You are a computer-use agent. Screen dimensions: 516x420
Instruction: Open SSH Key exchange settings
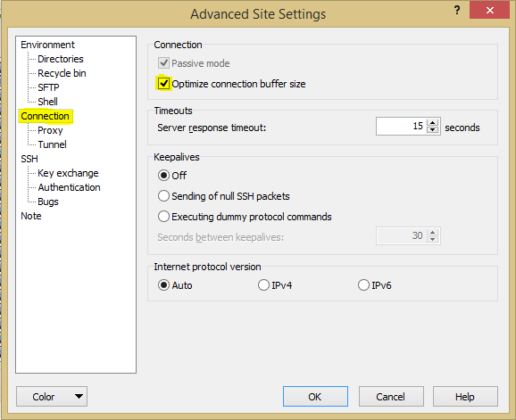point(68,173)
